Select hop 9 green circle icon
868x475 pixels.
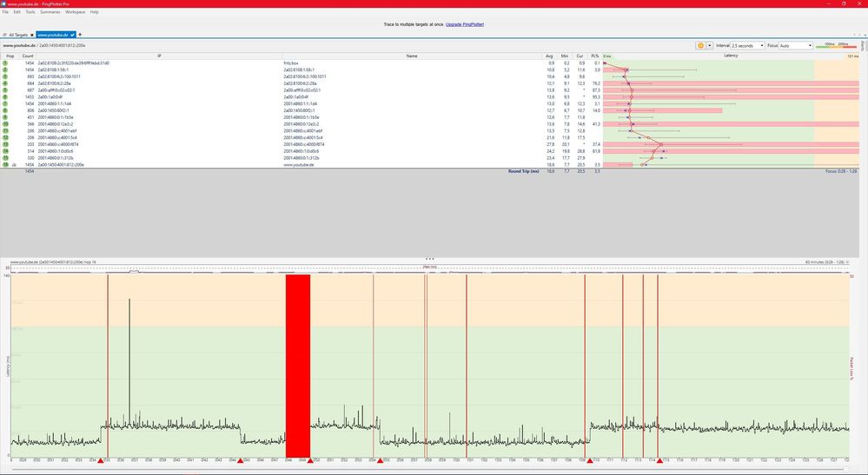coord(5,117)
